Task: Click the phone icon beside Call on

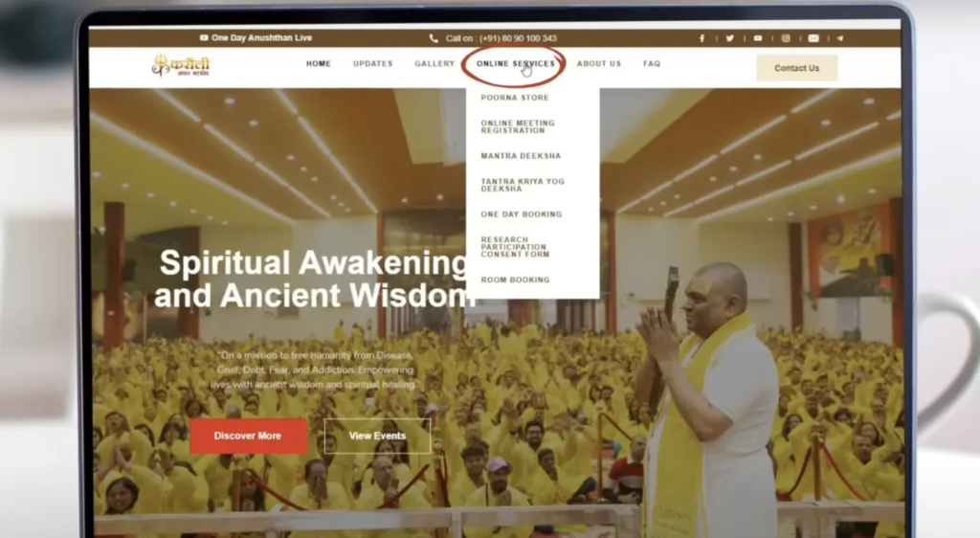Action: [x=434, y=38]
